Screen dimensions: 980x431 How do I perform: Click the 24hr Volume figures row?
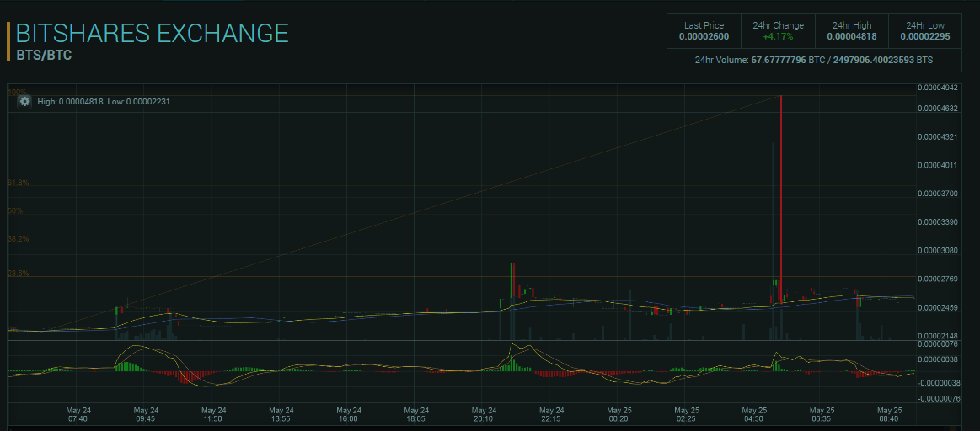pos(814,61)
